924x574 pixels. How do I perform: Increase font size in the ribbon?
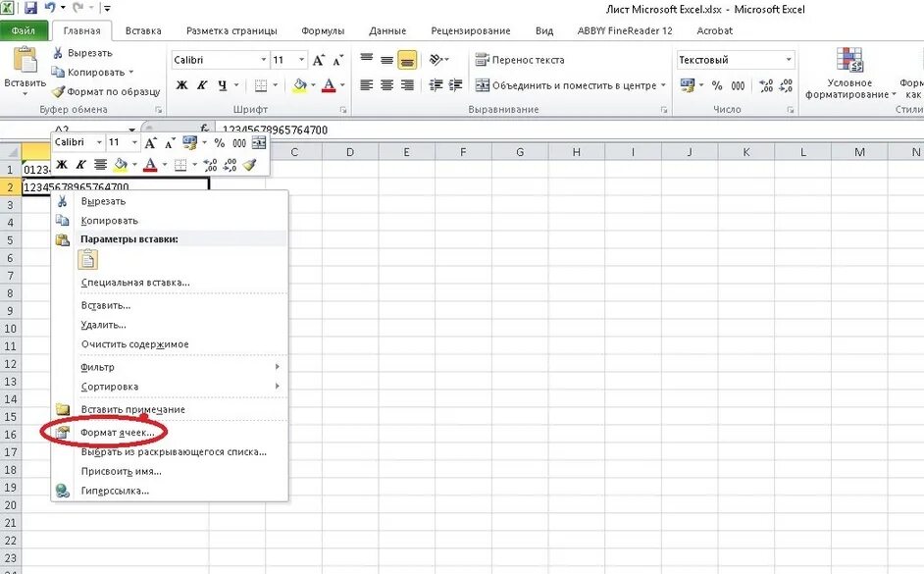[x=319, y=60]
